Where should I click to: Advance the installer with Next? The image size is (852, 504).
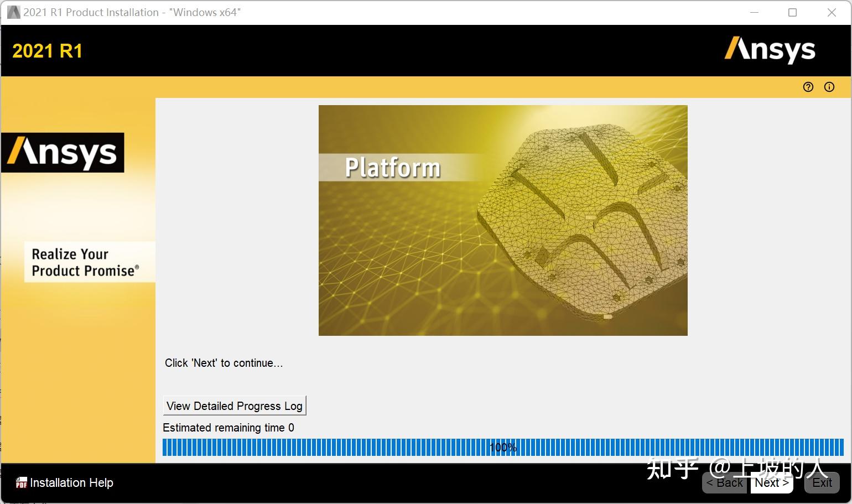tap(771, 482)
